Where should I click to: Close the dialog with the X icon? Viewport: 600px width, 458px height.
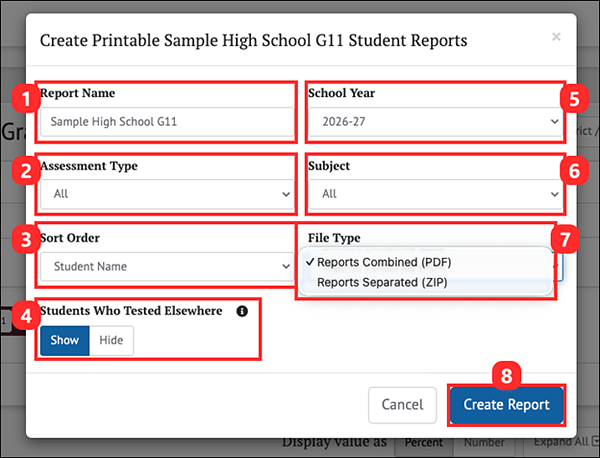click(x=556, y=37)
